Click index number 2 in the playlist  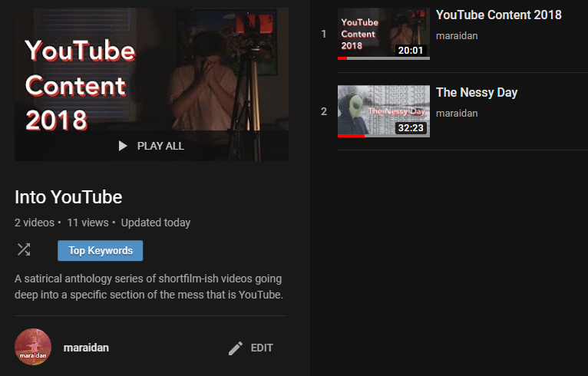point(324,111)
